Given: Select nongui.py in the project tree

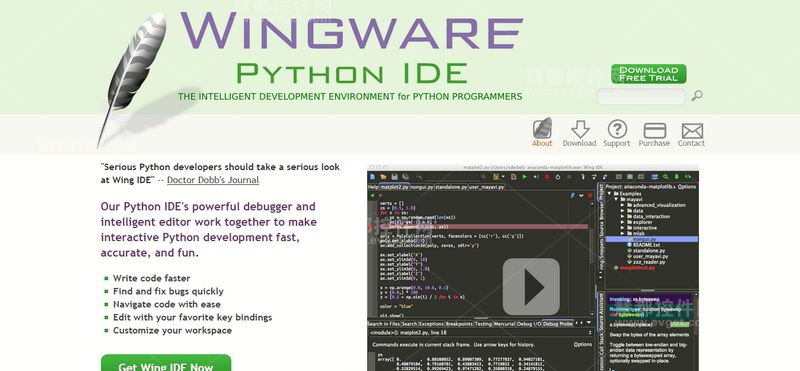Looking at the screenshot, I should (x=652, y=239).
